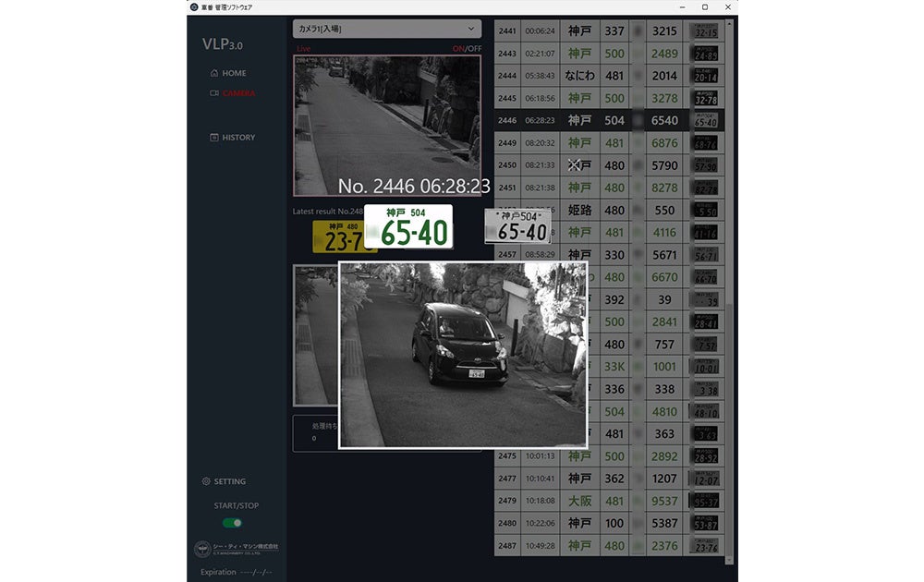The height and width of the screenshot is (582, 924).
Task: Click plate number 8278 in row 2451
Action: [664, 188]
